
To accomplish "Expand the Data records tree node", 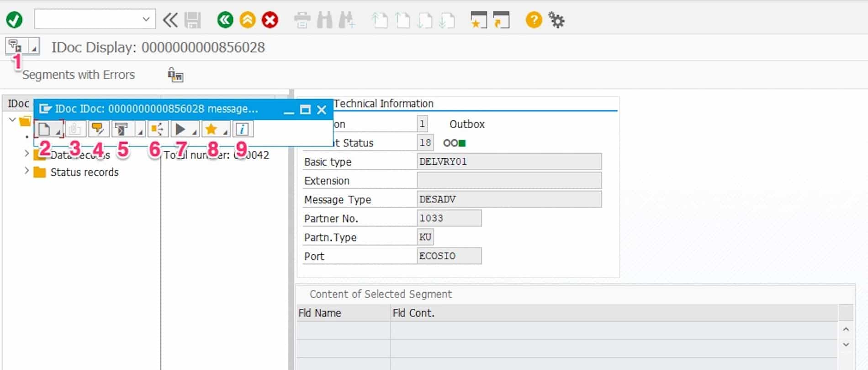I will (26, 154).
